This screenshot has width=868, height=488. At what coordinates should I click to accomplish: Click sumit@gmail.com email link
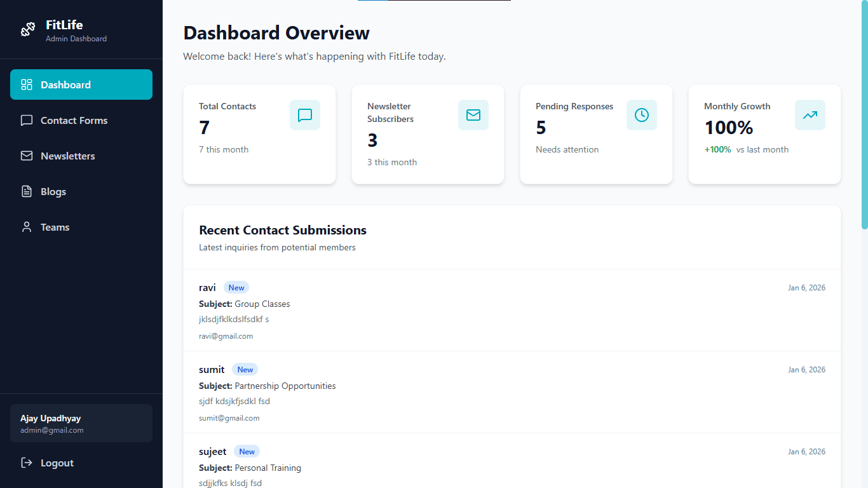tap(229, 417)
